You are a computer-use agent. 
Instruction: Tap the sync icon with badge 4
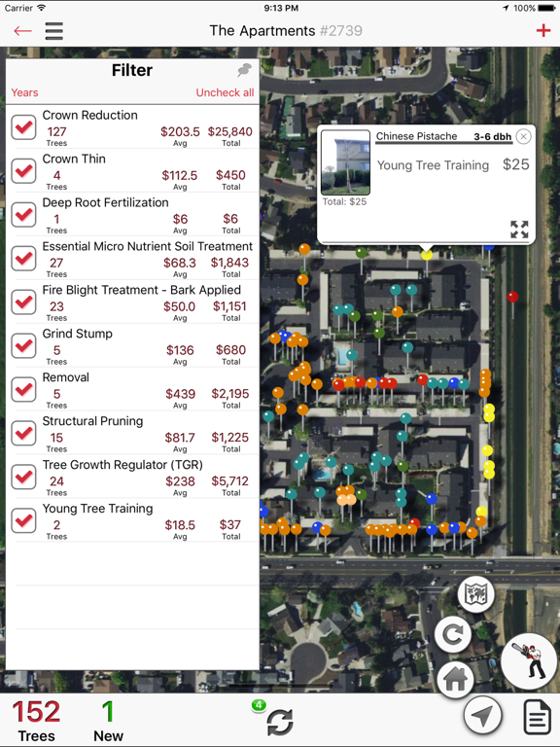(279, 721)
